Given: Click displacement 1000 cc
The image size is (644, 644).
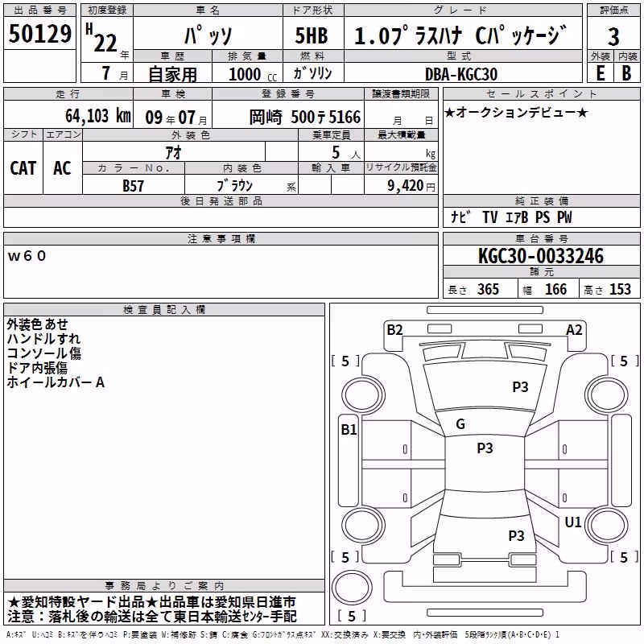Looking at the screenshot, I should [x=253, y=74].
